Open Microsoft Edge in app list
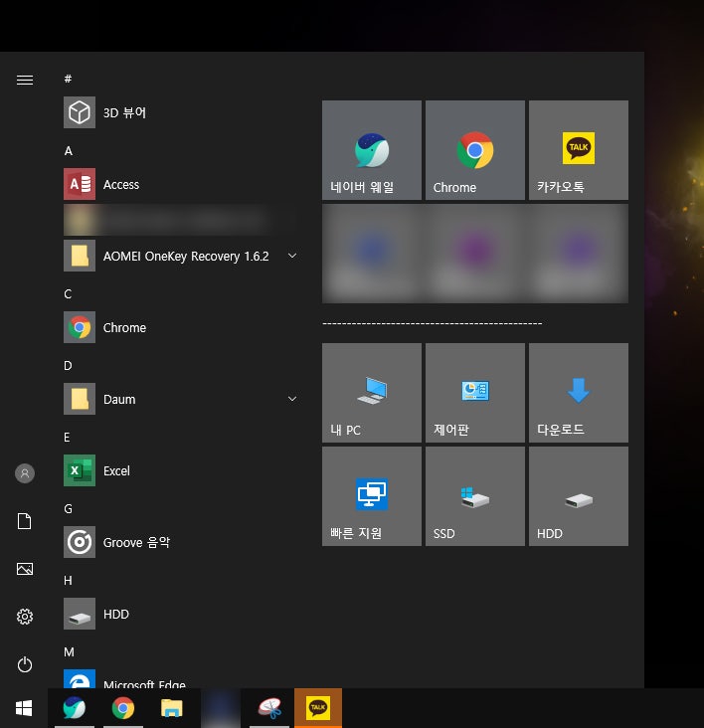This screenshot has height=728, width=704. click(180, 679)
